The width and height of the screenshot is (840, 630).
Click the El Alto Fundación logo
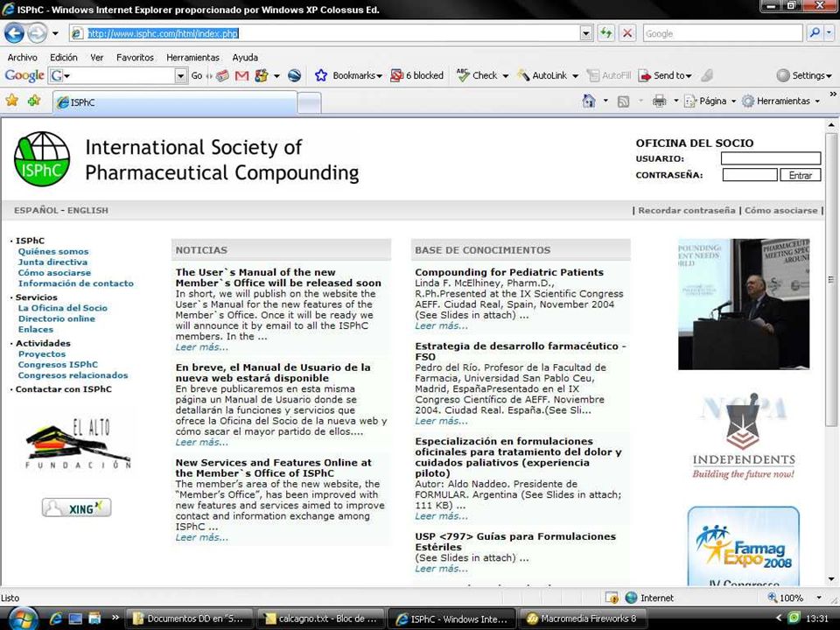coord(78,444)
